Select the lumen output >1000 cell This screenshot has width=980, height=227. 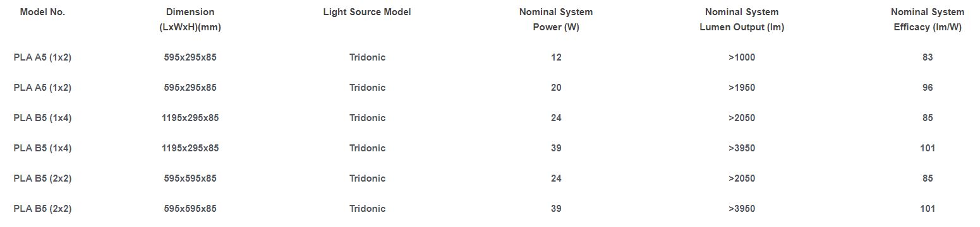click(x=742, y=57)
